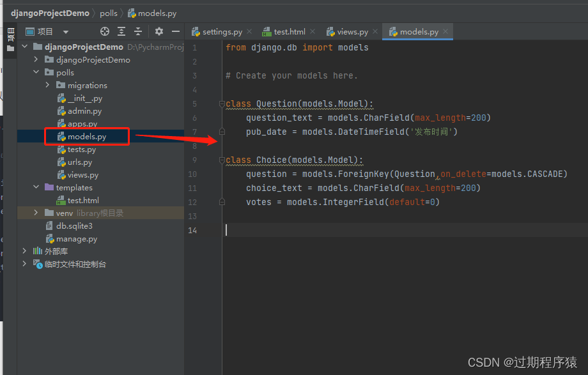Expand the venv library folder

pos(36,213)
